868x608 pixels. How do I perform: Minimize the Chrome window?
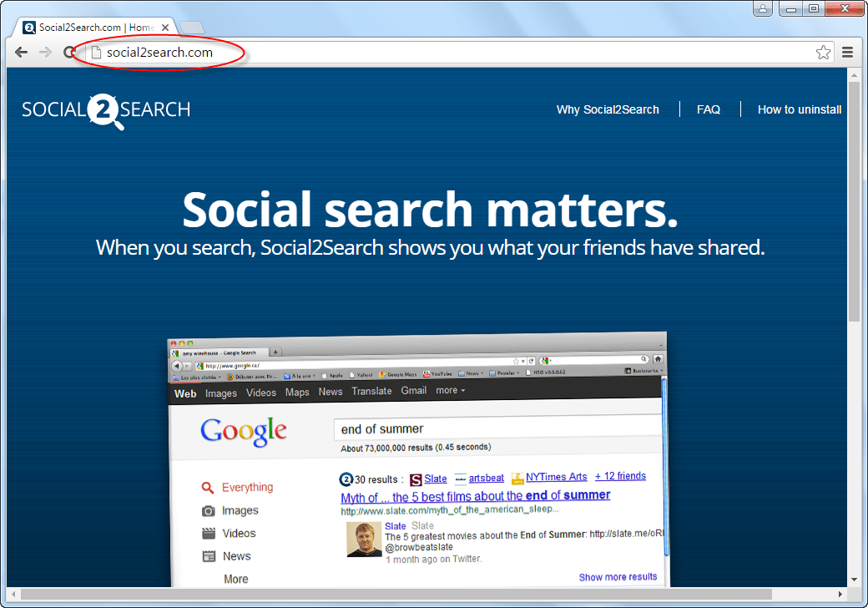tap(790, 8)
